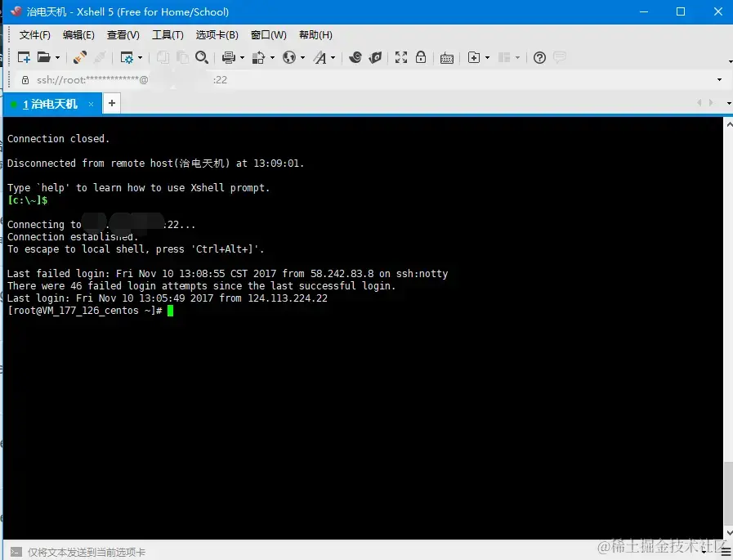Open the 编辑(E) menu
Viewport: 733px width, 560px height.
click(78, 35)
